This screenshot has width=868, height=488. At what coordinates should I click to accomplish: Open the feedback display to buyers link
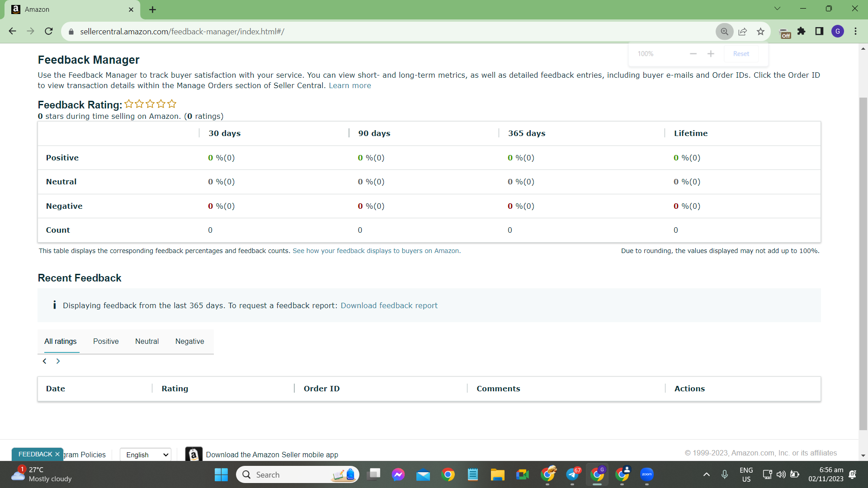click(377, 251)
